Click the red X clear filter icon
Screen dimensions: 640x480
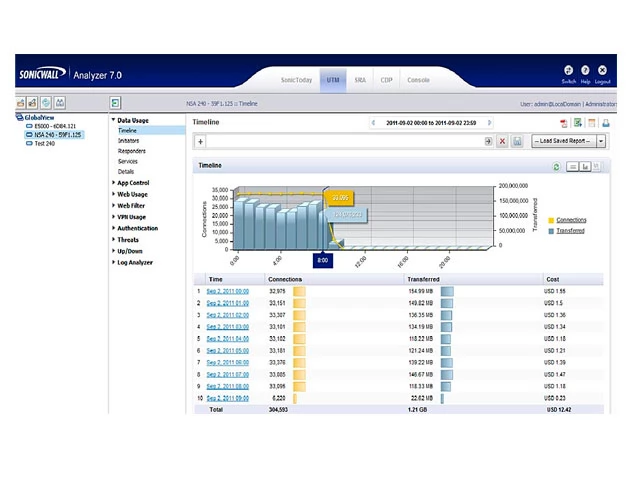pos(502,142)
